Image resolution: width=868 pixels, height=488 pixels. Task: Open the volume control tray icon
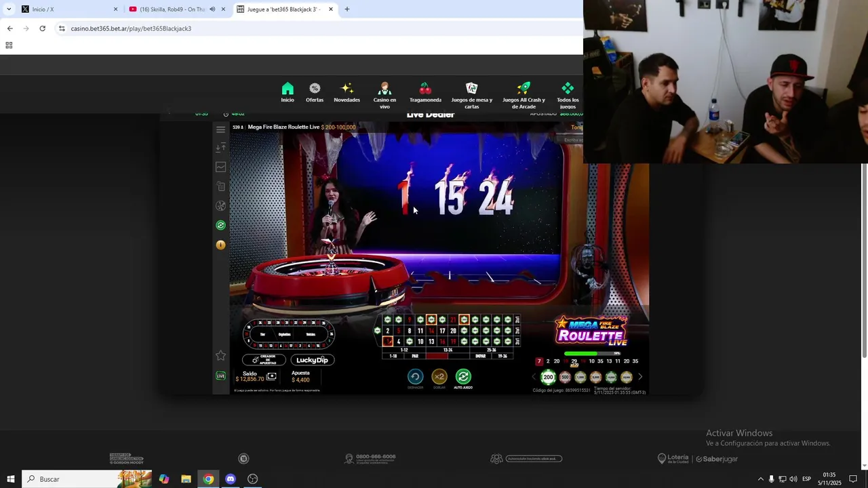click(x=793, y=479)
